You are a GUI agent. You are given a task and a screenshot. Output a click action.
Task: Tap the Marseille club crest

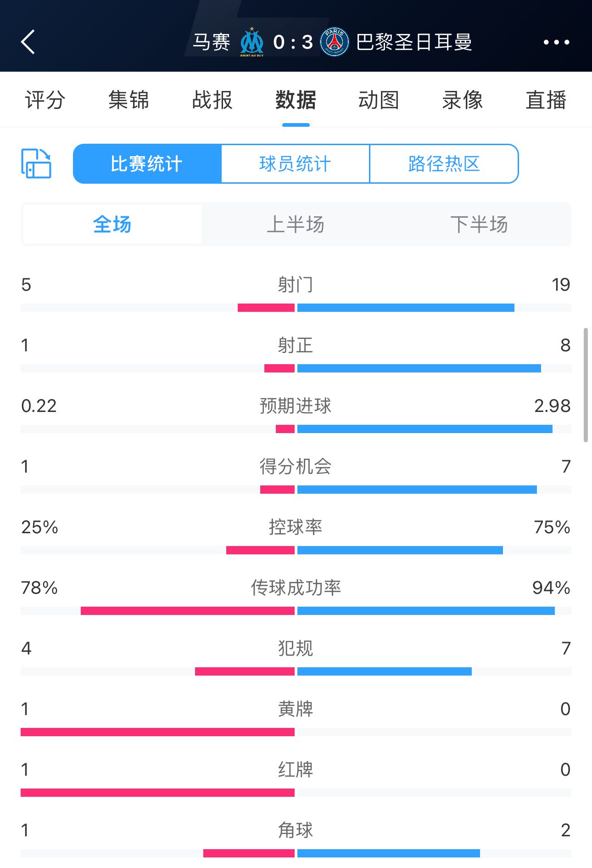tap(251, 42)
